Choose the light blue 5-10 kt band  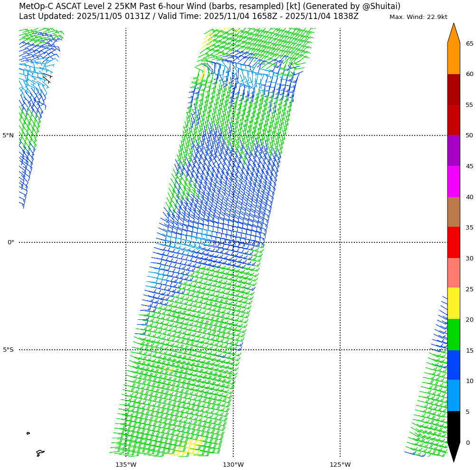453,395
